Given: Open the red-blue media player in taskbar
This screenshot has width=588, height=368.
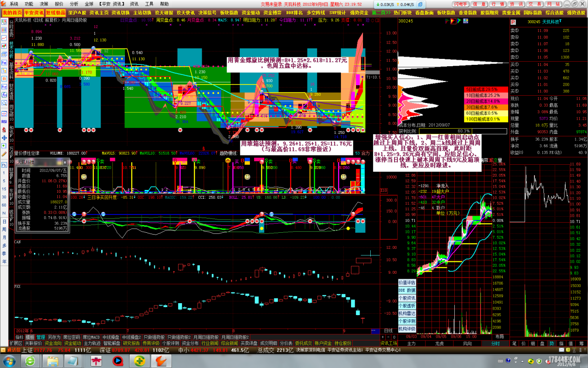Looking at the screenshot, I should [x=118, y=361].
